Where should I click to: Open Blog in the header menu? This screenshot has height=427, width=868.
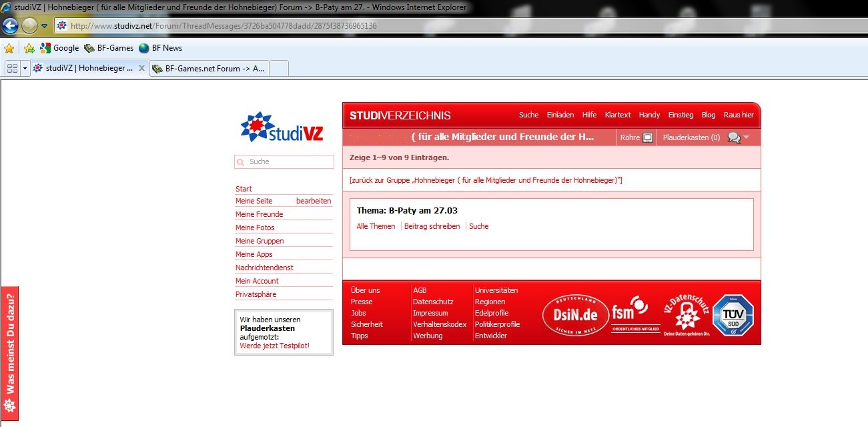pyautogui.click(x=709, y=115)
